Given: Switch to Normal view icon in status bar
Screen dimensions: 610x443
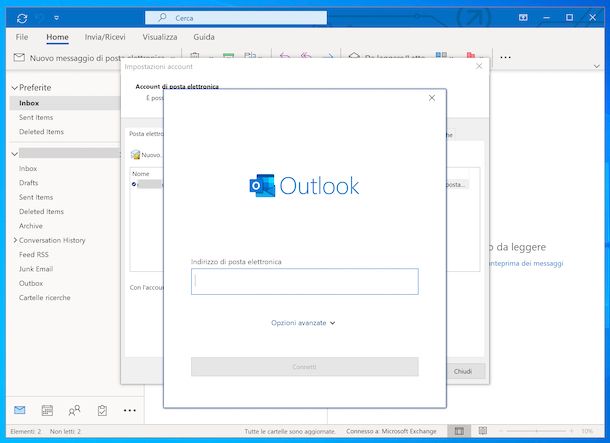Looking at the screenshot, I should (459, 431).
